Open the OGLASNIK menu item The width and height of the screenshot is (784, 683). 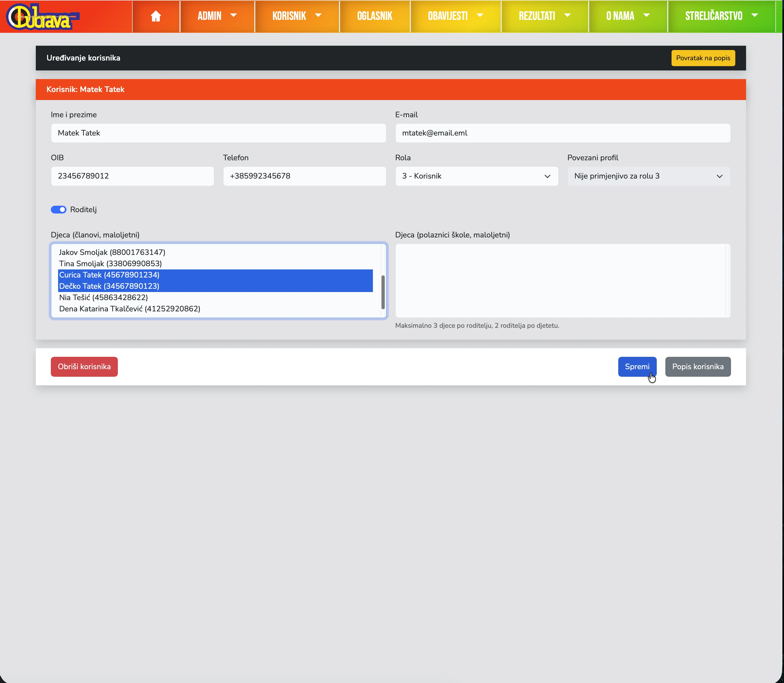coord(375,16)
